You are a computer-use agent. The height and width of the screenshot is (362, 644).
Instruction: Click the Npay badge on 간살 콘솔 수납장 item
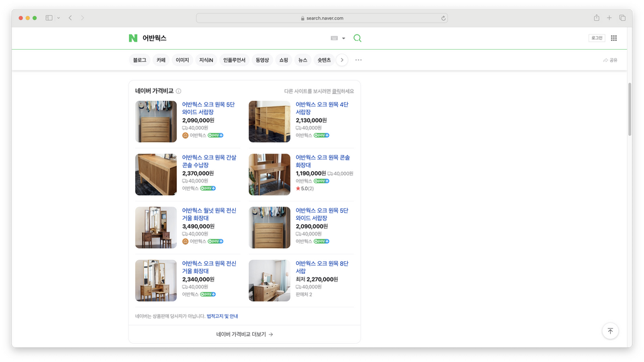[x=208, y=188]
